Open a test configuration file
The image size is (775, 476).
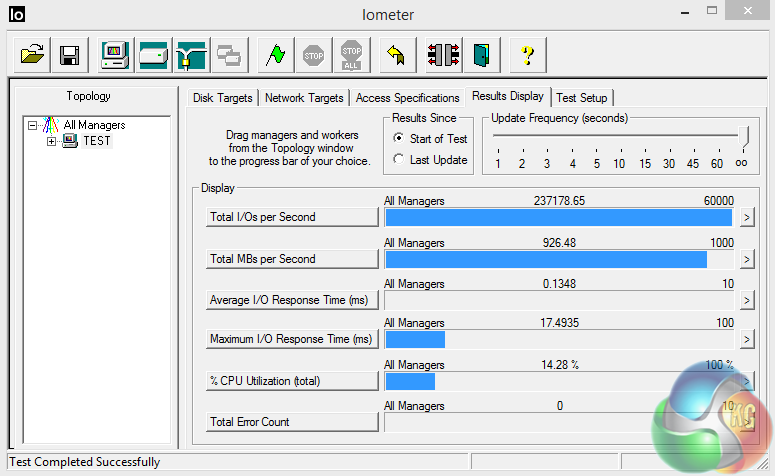click(x=32, y=55)
